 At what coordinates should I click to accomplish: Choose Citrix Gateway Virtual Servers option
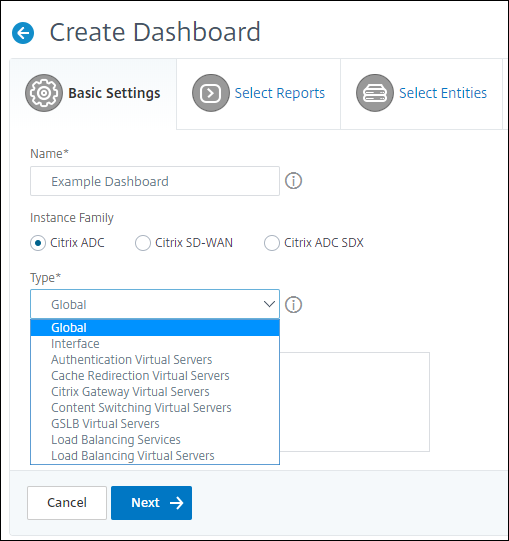tap(155, 392)
